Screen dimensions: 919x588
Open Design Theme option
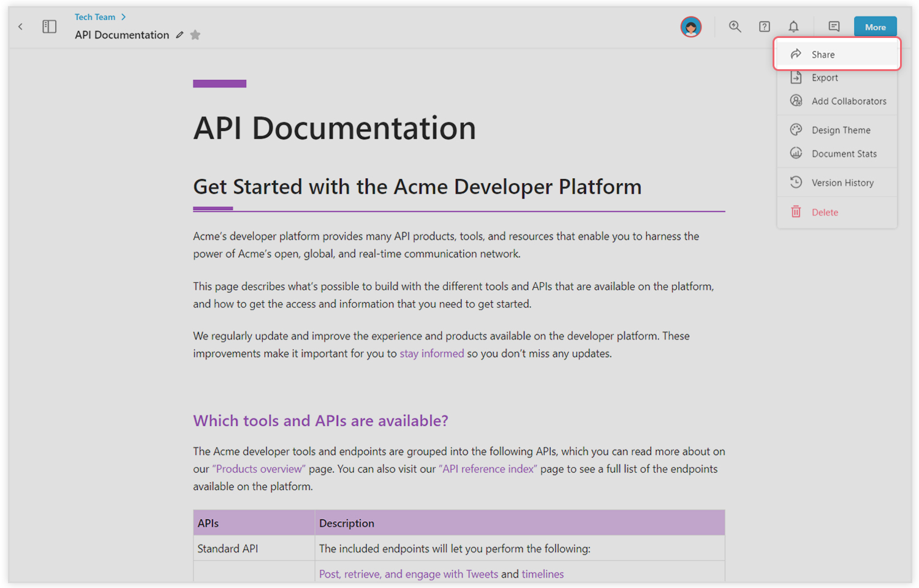click(x=837, y=130)
